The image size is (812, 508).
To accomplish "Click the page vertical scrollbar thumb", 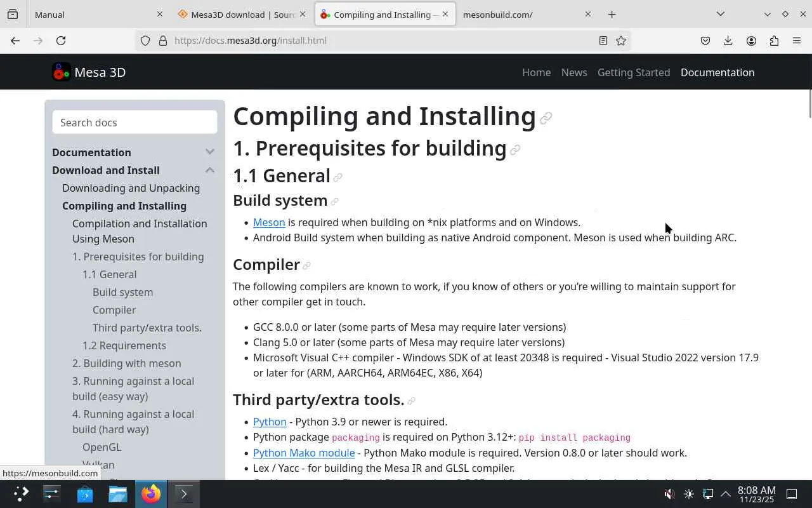I will [809, 104].
